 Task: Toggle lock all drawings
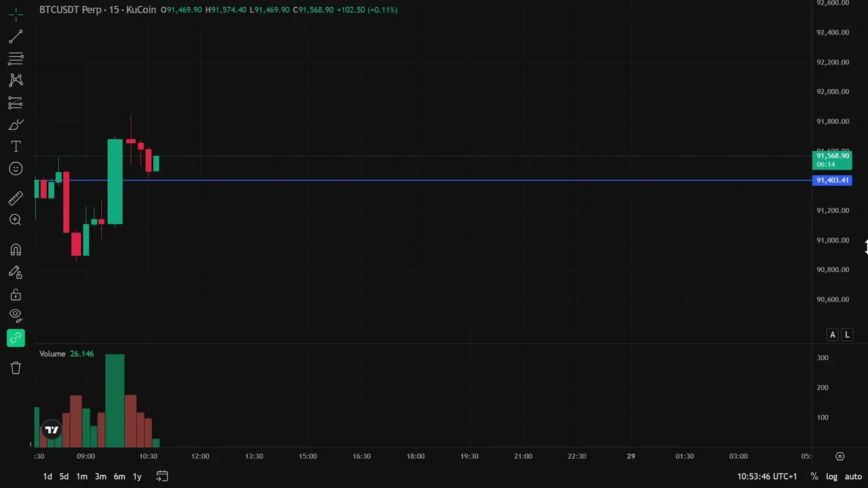click(16, 295)
